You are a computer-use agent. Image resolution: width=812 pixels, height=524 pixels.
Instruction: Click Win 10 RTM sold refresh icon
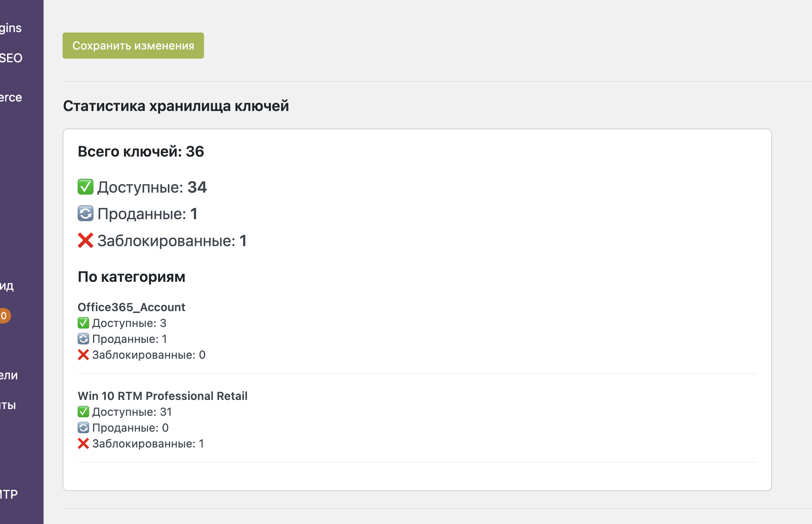(x=83, y=428)
